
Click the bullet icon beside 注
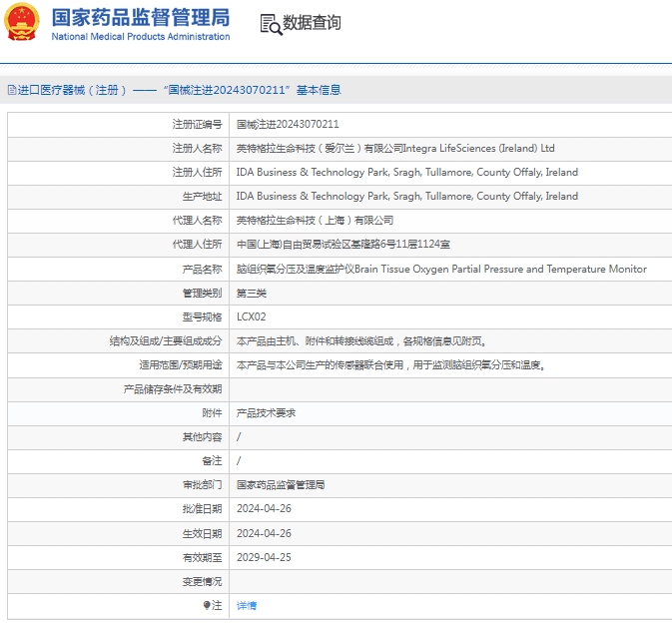pos(207,605)
